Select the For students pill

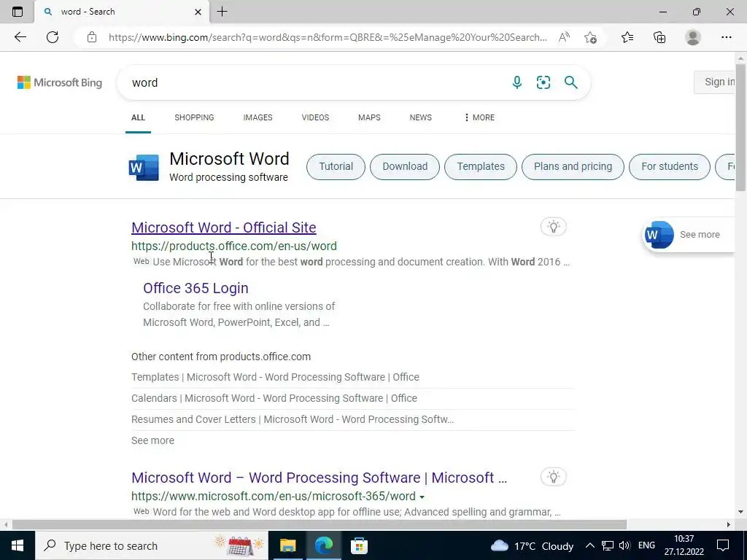pos(670,167)
